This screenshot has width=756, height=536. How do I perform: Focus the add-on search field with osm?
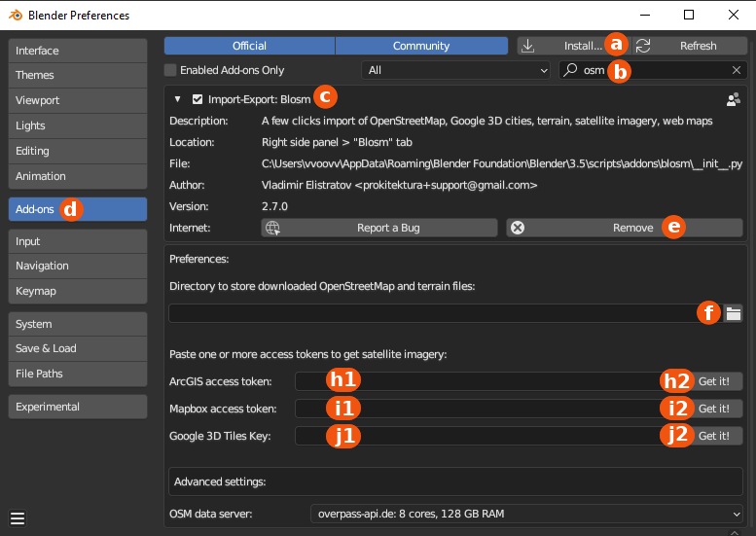653,70
